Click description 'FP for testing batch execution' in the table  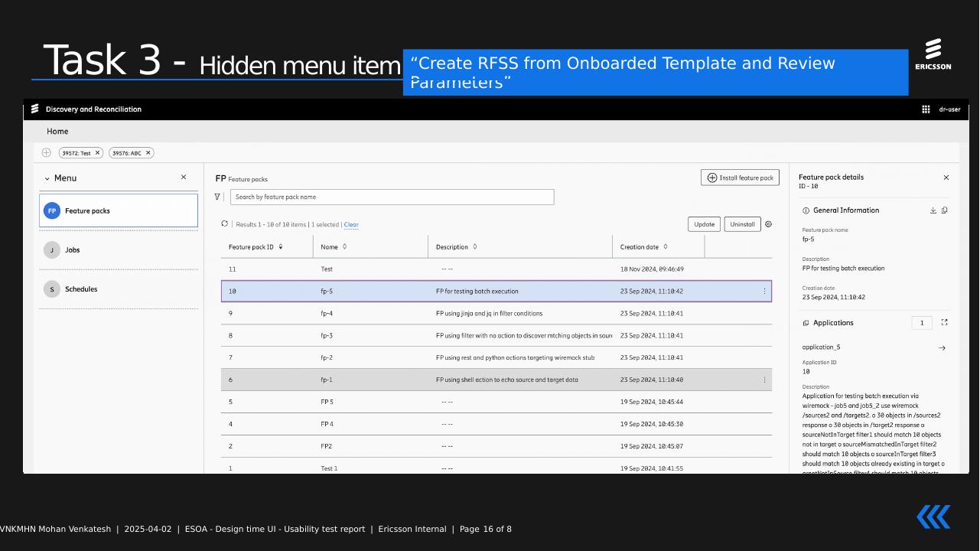pyautogui.click(x=477, y=292)
